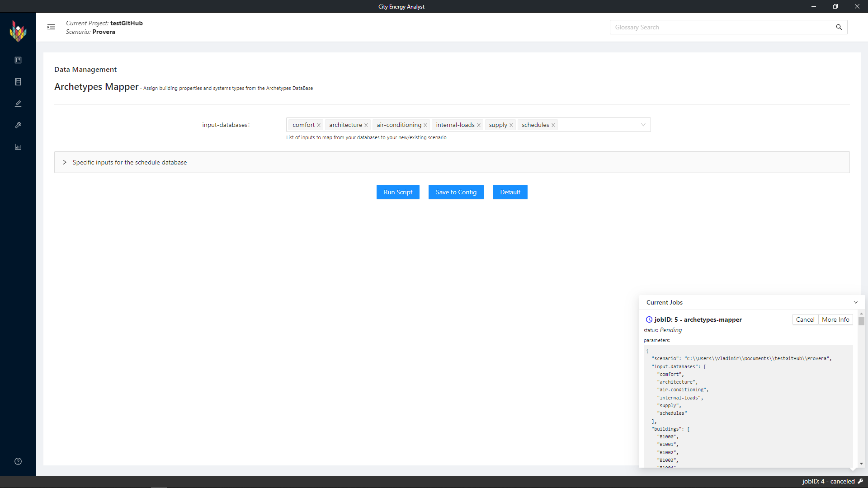The image size is (868, 488).
Task: Click the jobID: 4 - canceled status text
Action: pos(828,481)
